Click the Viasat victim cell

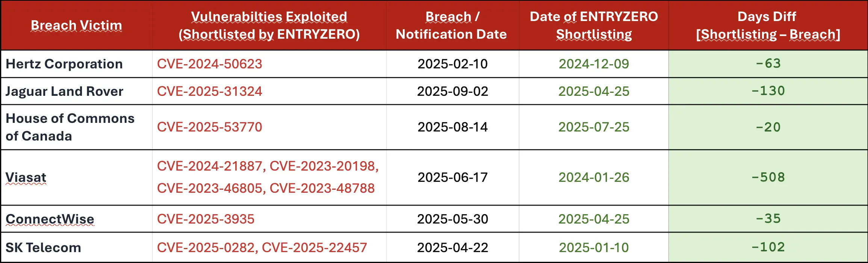[x=26, y=177]
